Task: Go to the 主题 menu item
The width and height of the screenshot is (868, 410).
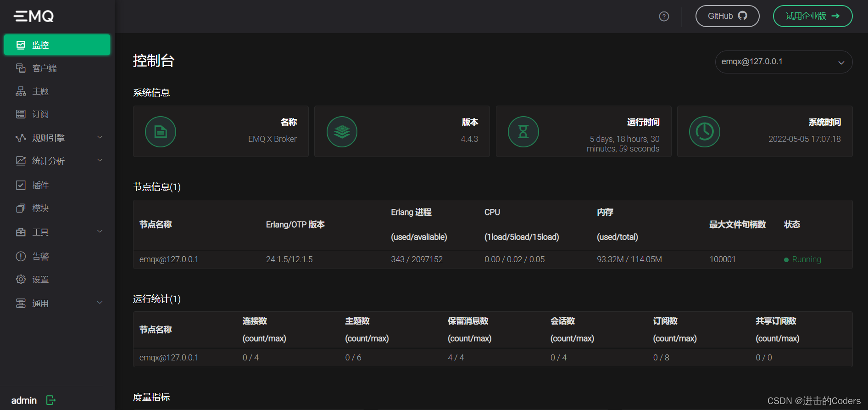Action: [x=57, y=91]
